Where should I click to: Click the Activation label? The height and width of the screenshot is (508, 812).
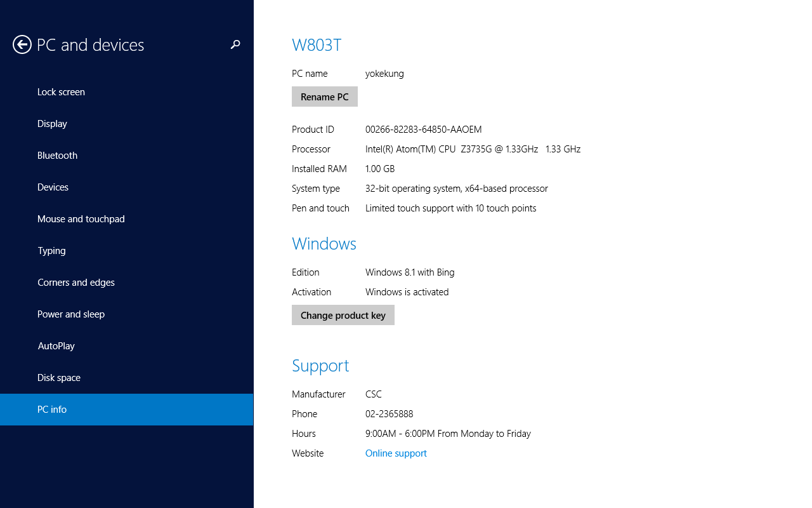[x=311, y=292]
